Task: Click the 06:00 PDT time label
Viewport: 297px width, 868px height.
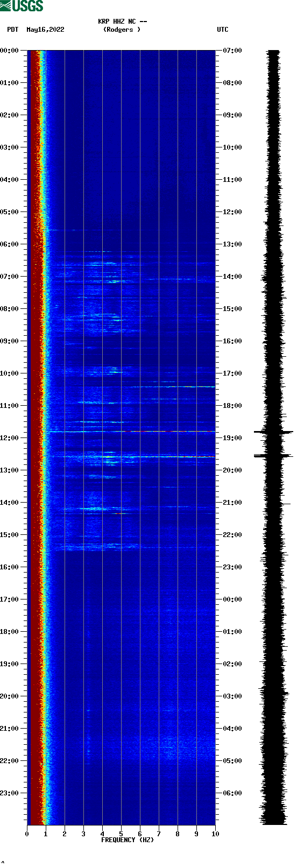Action: click(10, 244)
